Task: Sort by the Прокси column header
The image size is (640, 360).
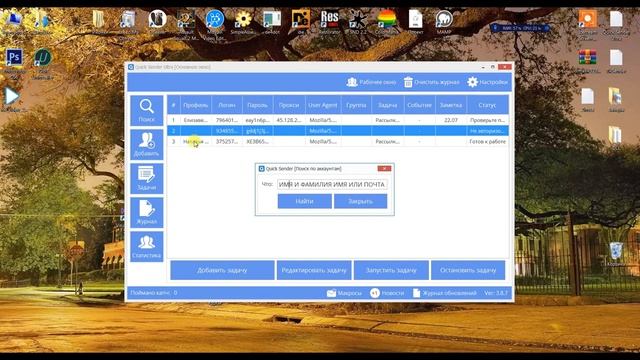Action: 289,105
